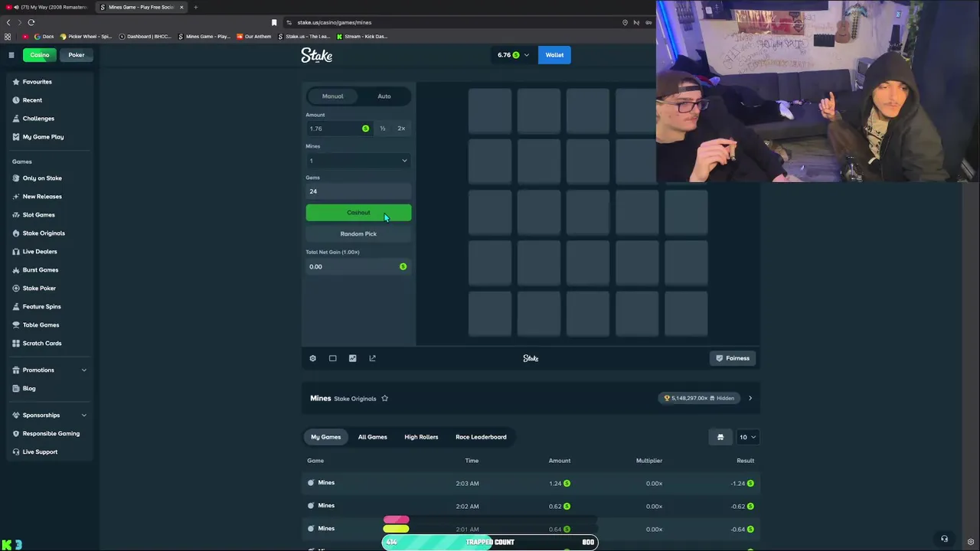Viewport: 980px width, 551px height.
Task: Bookmark page icon in address bar
Action: click(x=274, y=22)
